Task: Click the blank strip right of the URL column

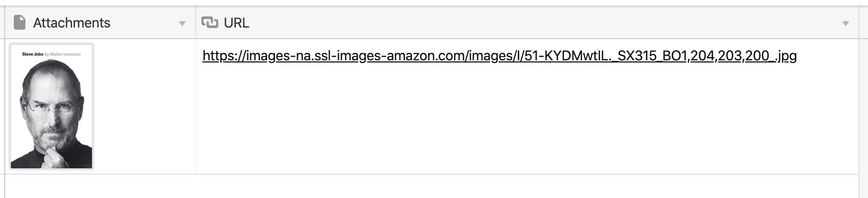Action: pos(863,106)
